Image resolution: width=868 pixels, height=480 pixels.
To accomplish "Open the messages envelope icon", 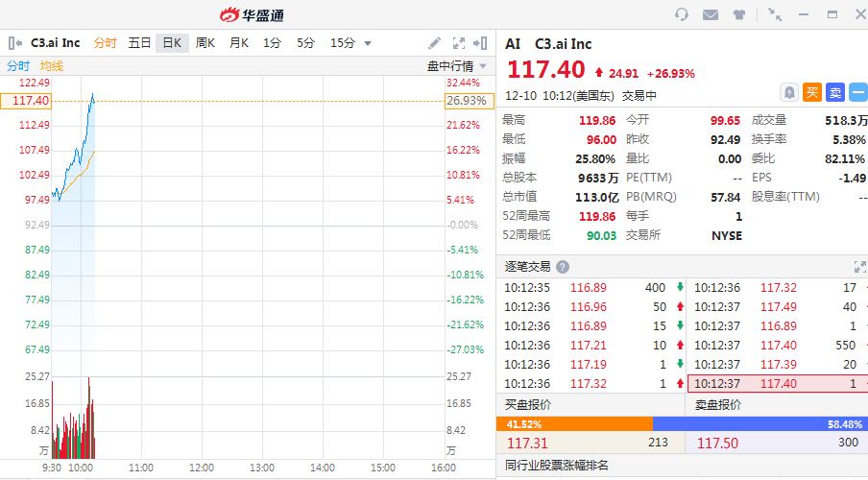I will pyautogui.click(x=711, y=14).
